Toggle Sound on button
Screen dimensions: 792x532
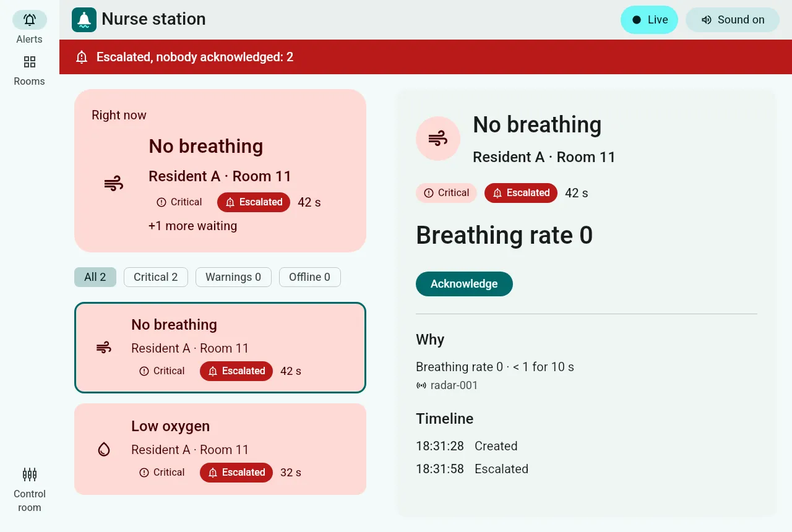[733, 20]
